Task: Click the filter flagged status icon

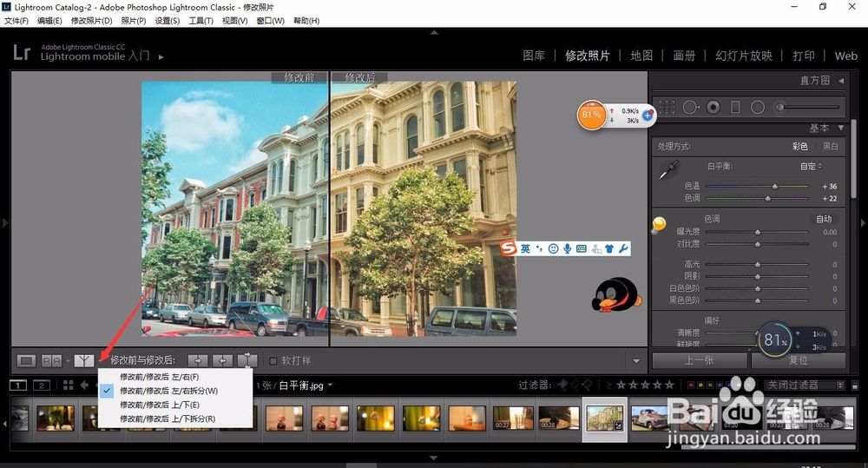Action: (x=562, y=385)
